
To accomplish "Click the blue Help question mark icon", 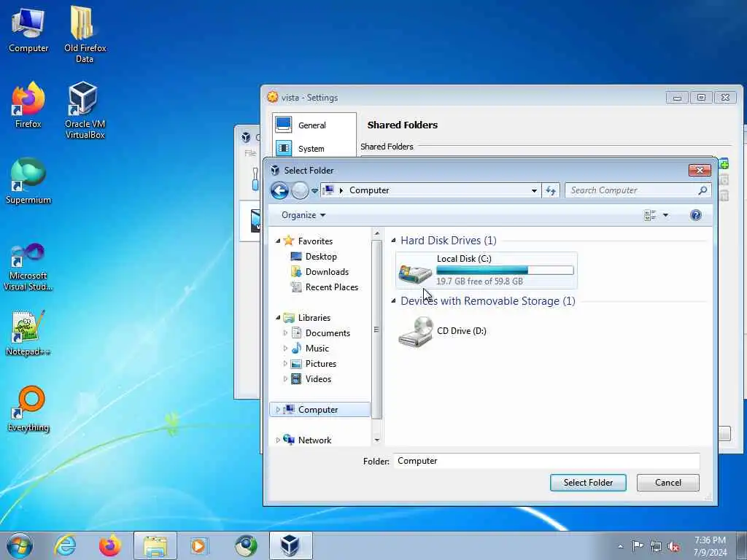I will click(x=695, y=215).
